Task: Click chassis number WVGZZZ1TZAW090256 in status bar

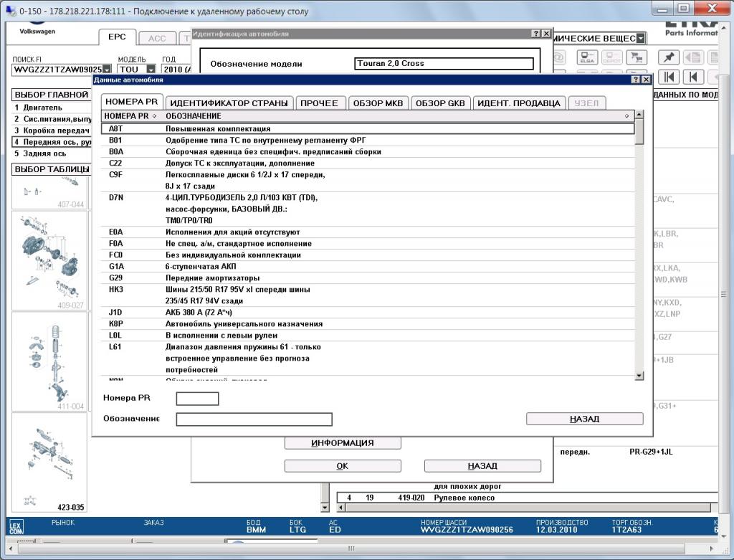Action: click(x=467, y=530)
